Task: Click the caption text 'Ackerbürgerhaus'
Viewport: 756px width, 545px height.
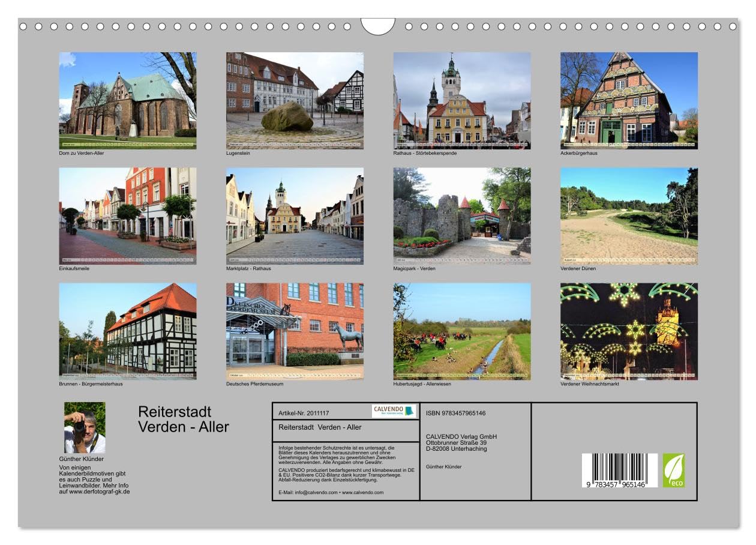Action: (x=579, y=153)
